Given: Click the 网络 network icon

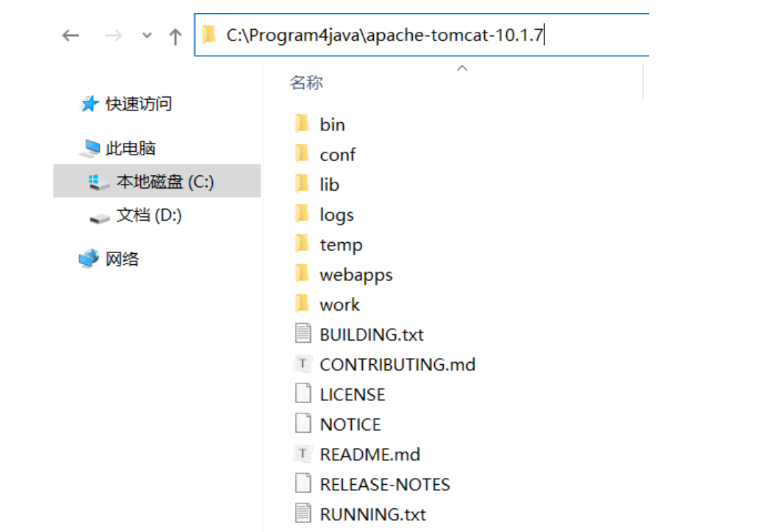Looking at the screenshot, I should coord(89,259).
